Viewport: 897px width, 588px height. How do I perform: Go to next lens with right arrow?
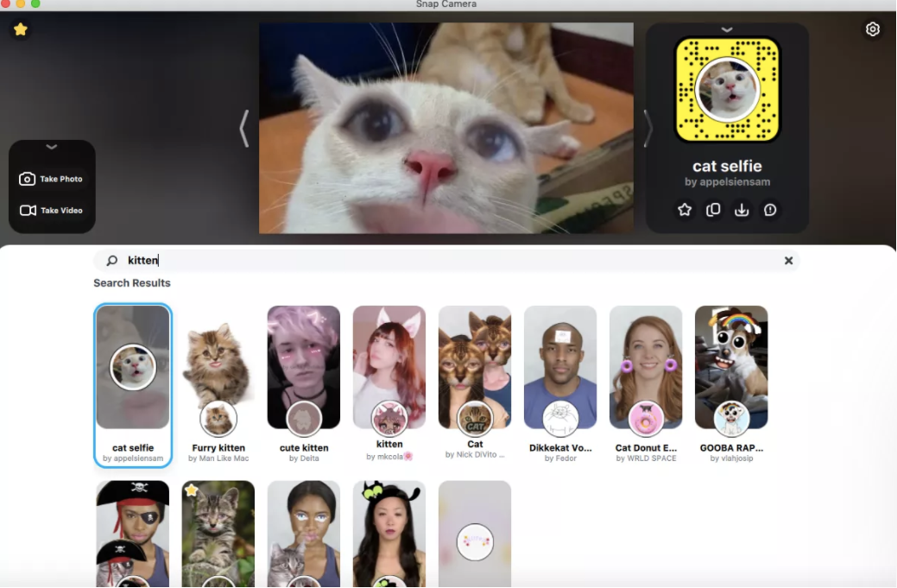tap(647, 128)
